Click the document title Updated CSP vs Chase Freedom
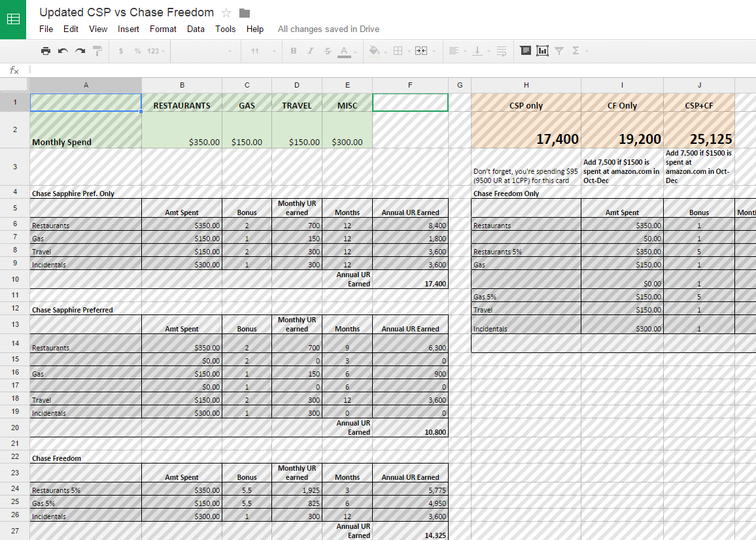Viewport: 756px width, 540px height. tap(127, 12)
